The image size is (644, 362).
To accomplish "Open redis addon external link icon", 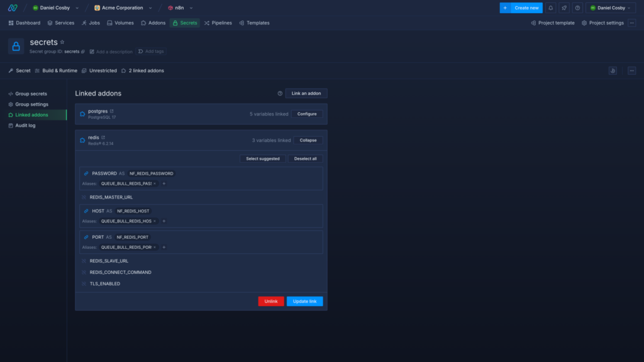I will (103, 137).
